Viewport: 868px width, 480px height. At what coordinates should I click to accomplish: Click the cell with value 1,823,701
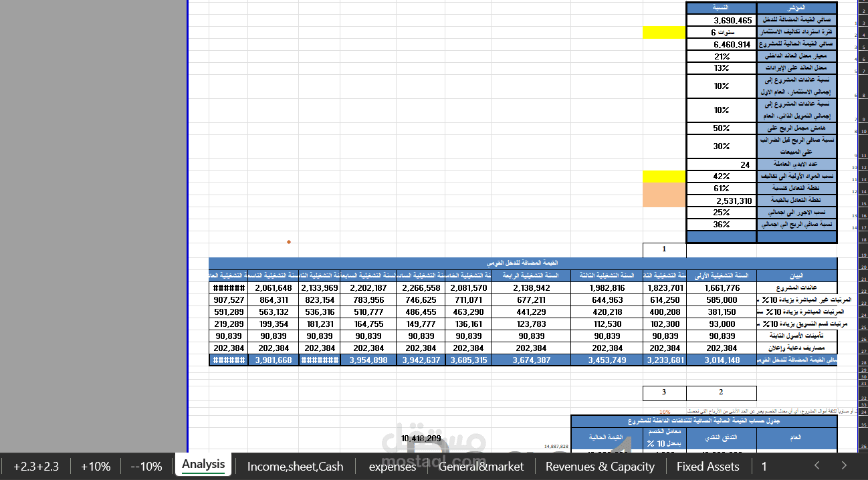(x=664, y=288)
